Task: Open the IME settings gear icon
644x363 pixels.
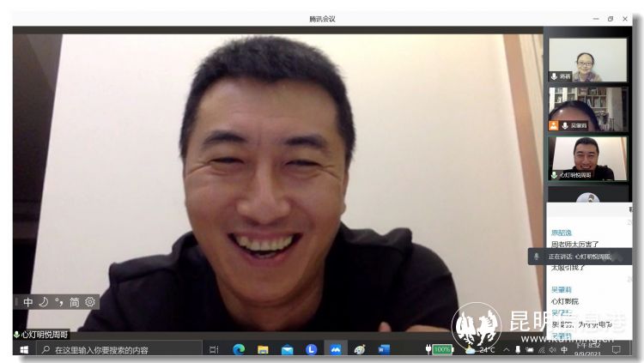Action: [x=90, y=302]
